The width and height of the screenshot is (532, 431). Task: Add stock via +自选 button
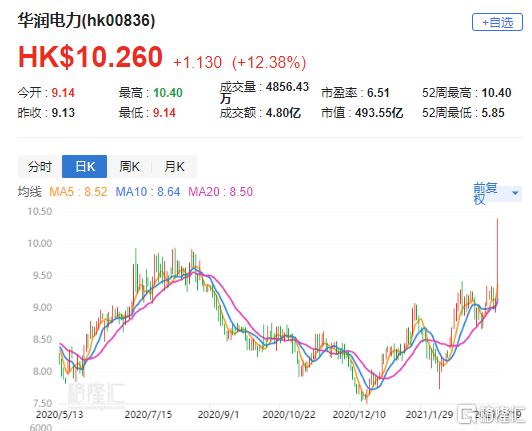pyautogui.click(x=497, y=22)
